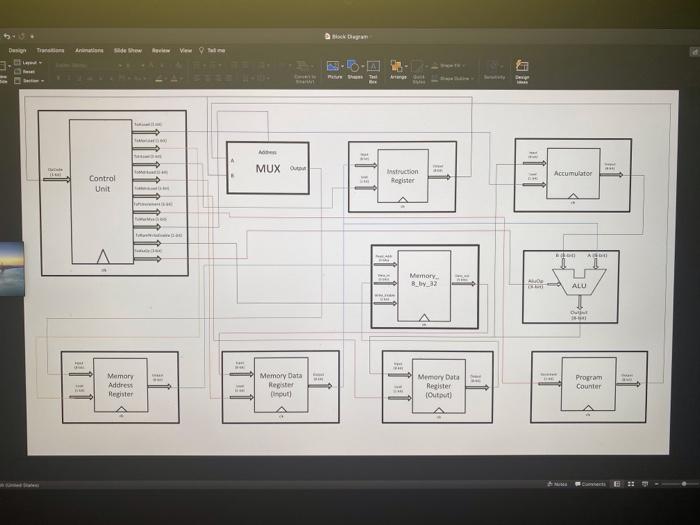Click the Shapes icon

(353, 66)
